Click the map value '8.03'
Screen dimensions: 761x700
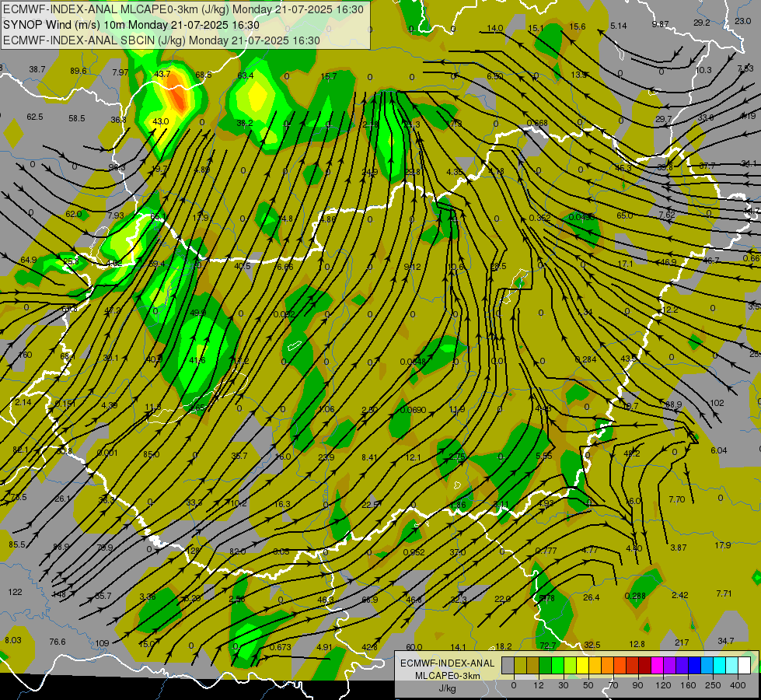(x=13, y=640)
